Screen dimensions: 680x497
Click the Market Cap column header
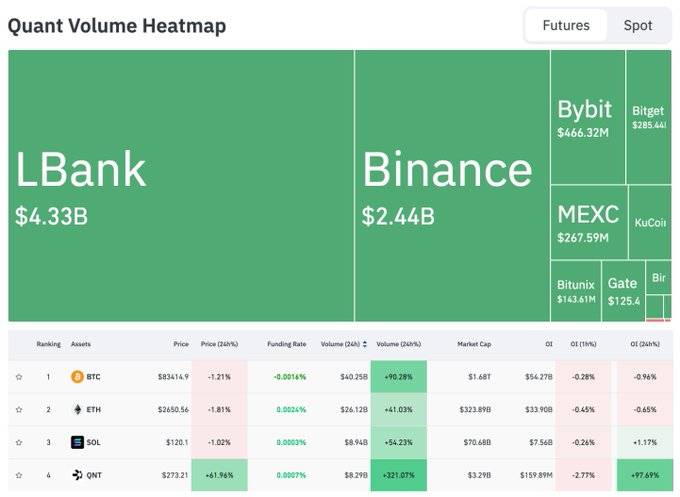coord(474,344)
